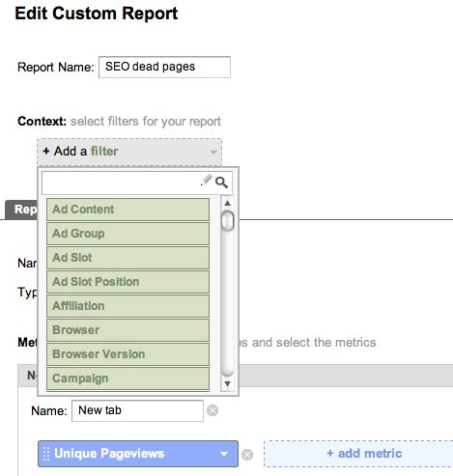The width and height of the screenshot is (453, 476).
Task: Click the partially hidden Rep tab
Action: (x=21, y=210)
